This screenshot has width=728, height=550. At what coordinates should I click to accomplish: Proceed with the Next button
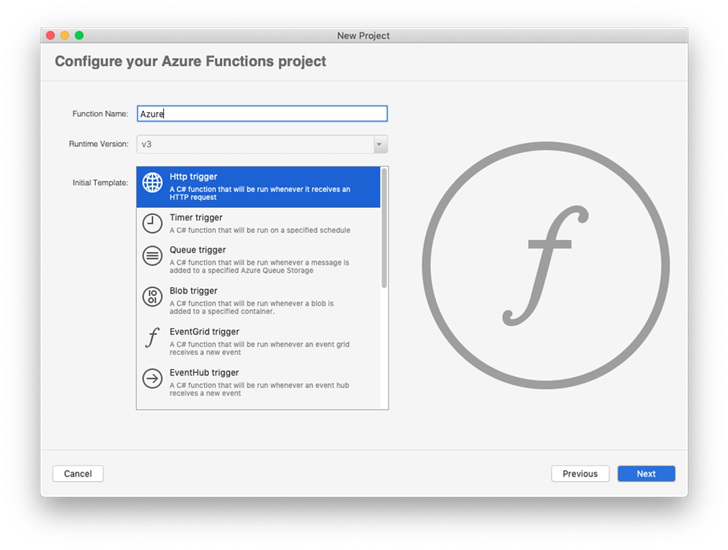click(x=646, y=474)
